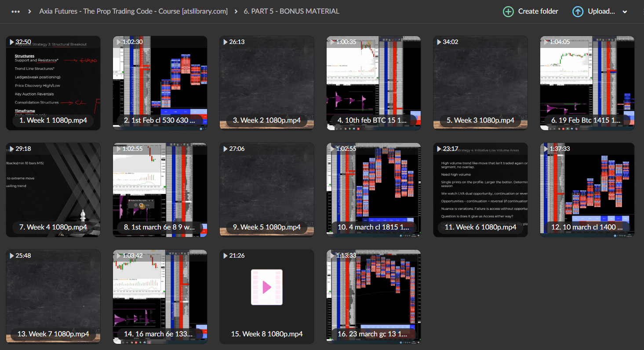Click the Create folder button label
The width and height of the screenshot is (644, 350).
click(538, 11)
